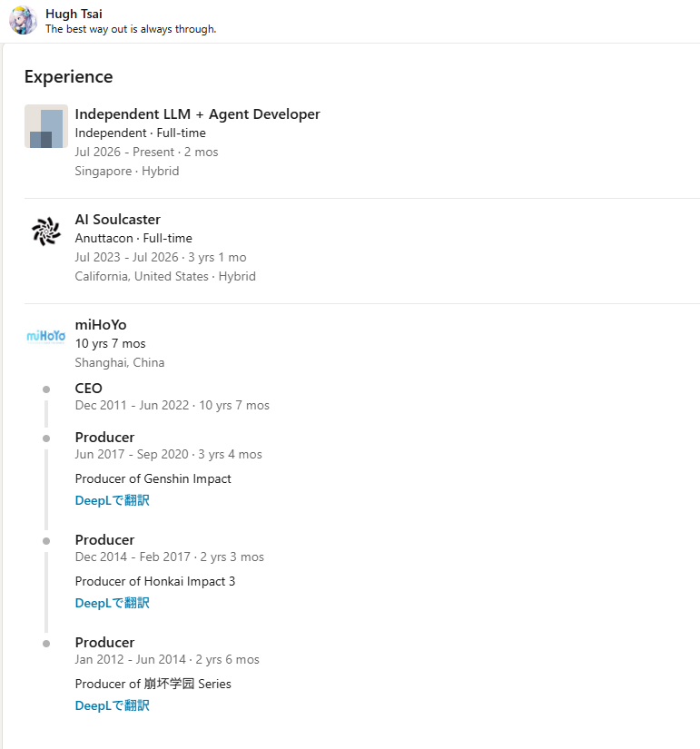Open Independent LLM + Agent Developer position

(197, 114)
